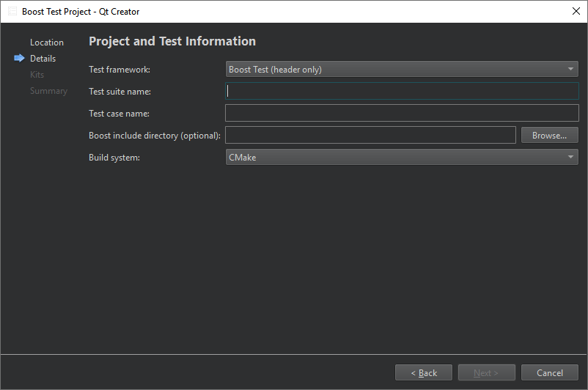Go to the Location wizard step

pos(47,43)
